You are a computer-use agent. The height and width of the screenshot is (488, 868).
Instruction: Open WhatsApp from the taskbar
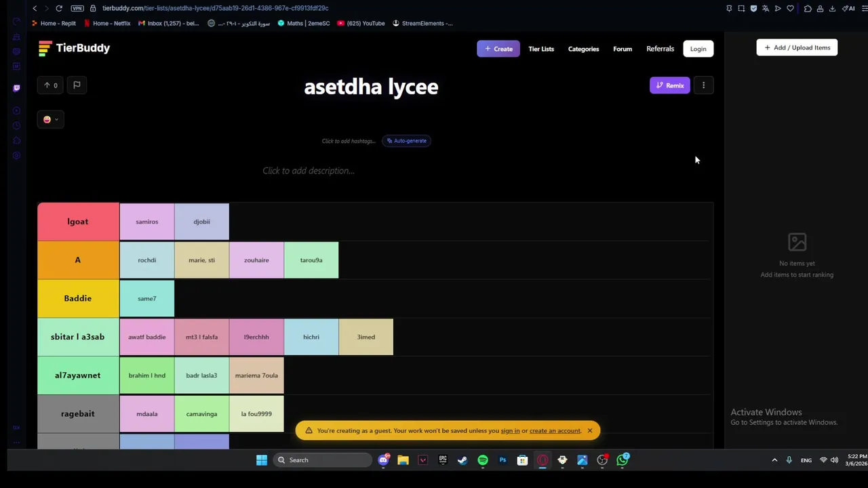[x=623, y=460]
